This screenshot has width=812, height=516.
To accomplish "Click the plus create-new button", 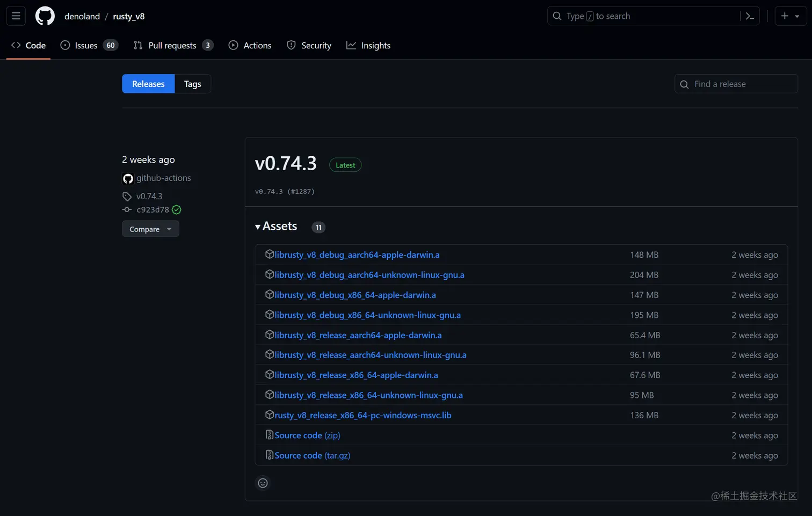I will [791, 16].
